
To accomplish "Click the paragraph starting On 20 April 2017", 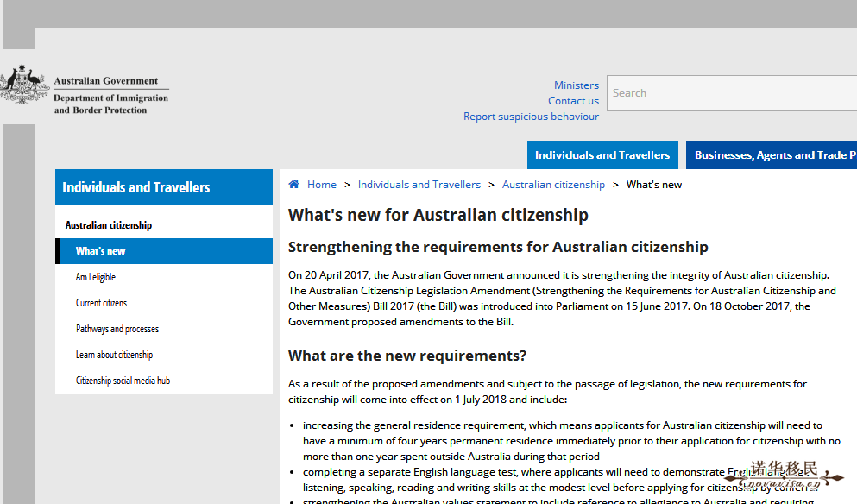I will click(x=562, y=299).
